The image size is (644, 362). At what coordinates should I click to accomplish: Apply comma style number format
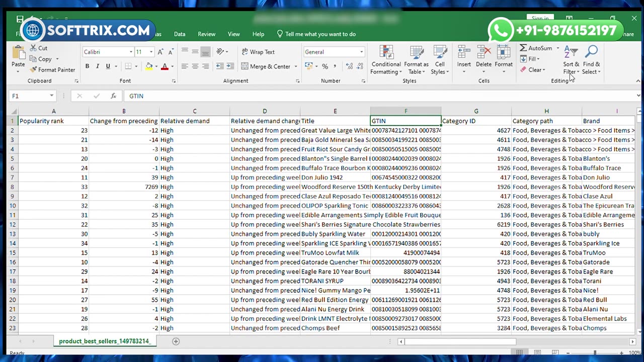[x=335, y=66]
